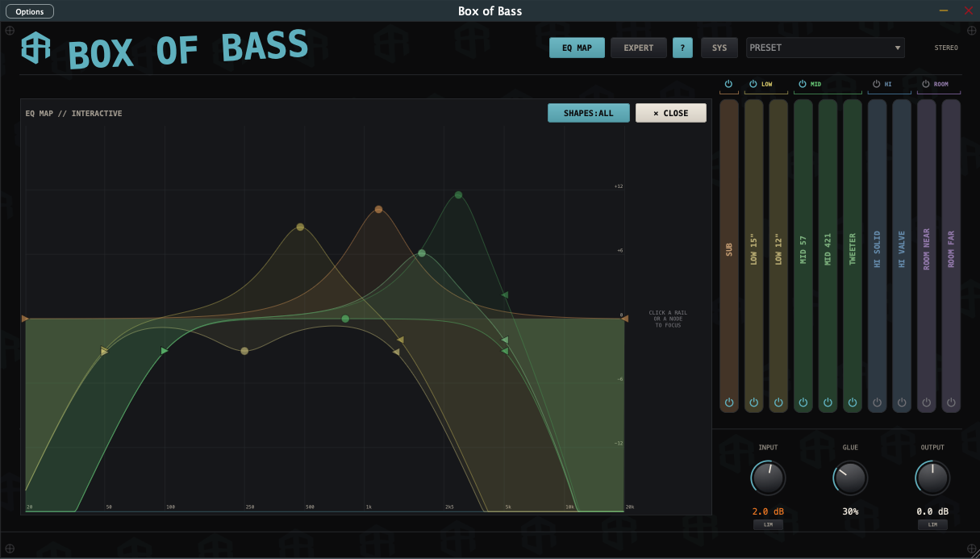
Task: Toggle the SUB group power switch at top
Action: pyautogui.click(x=728, y=84)
